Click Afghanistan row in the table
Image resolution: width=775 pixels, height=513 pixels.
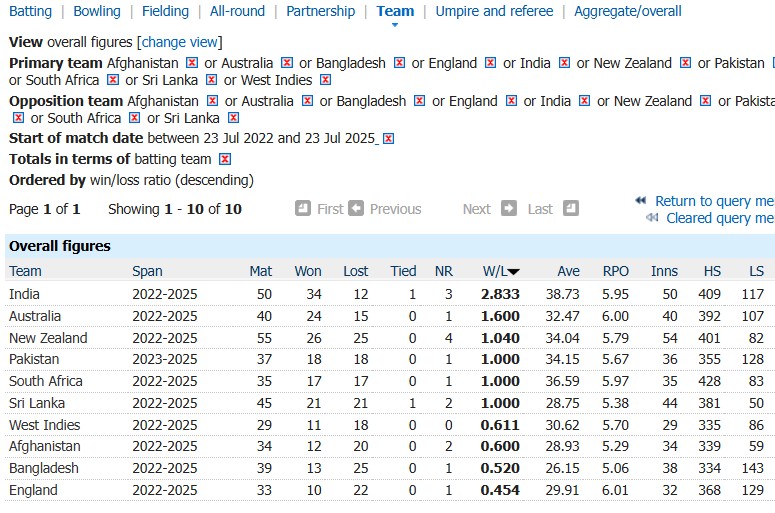[388, 446]
